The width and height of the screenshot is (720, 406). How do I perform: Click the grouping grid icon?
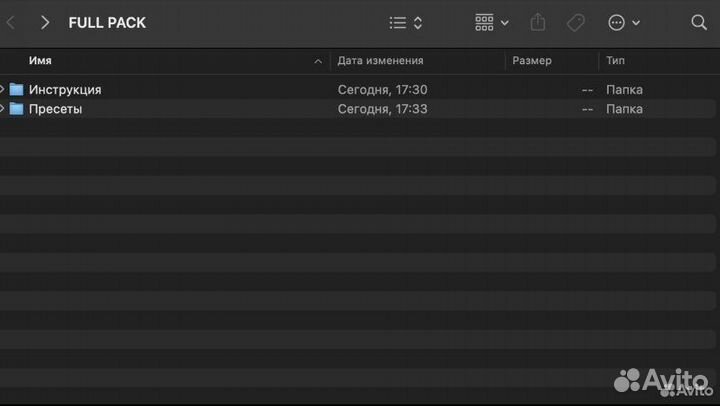[x=484, y=22]
